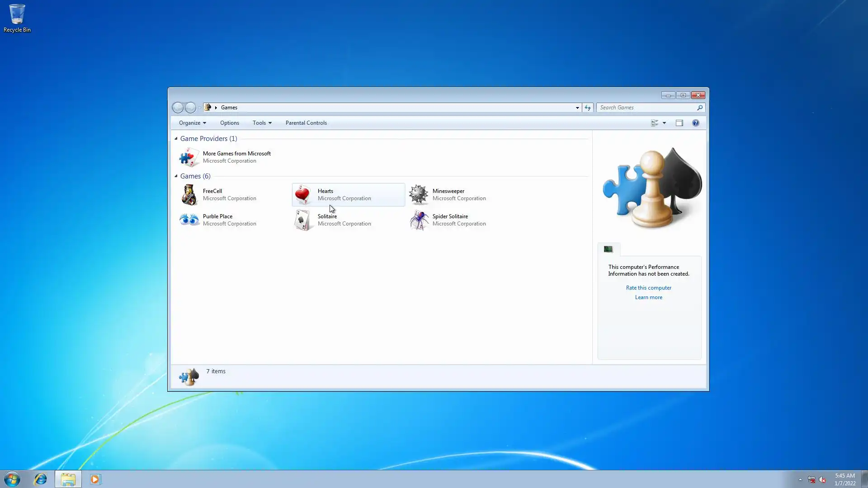Click the Learn more link
868x488 pixels.
[648, 297]
